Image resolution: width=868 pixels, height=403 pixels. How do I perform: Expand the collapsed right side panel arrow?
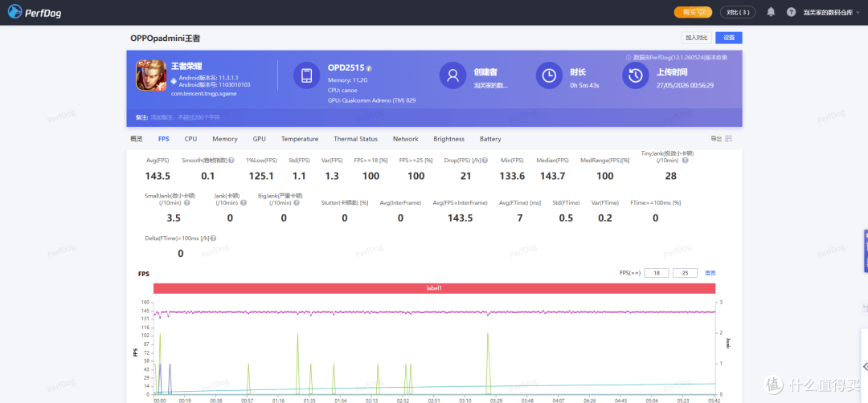(865, 367)
